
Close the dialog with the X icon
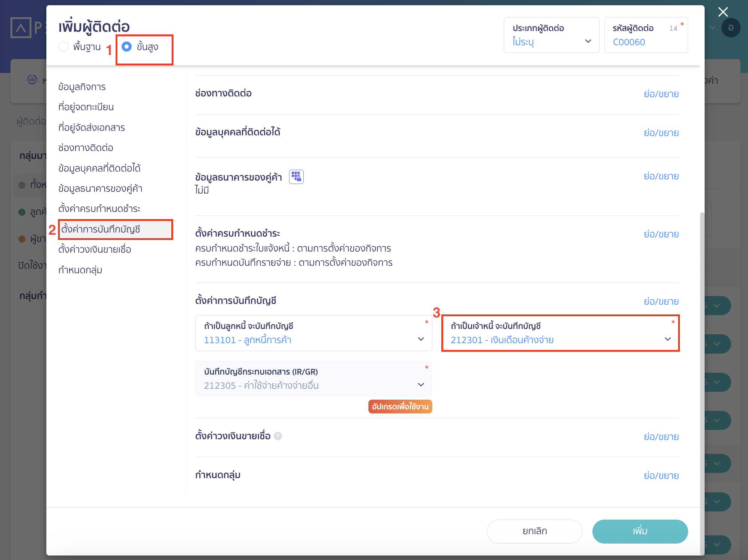pyautogui.click(x=723, y=12)
